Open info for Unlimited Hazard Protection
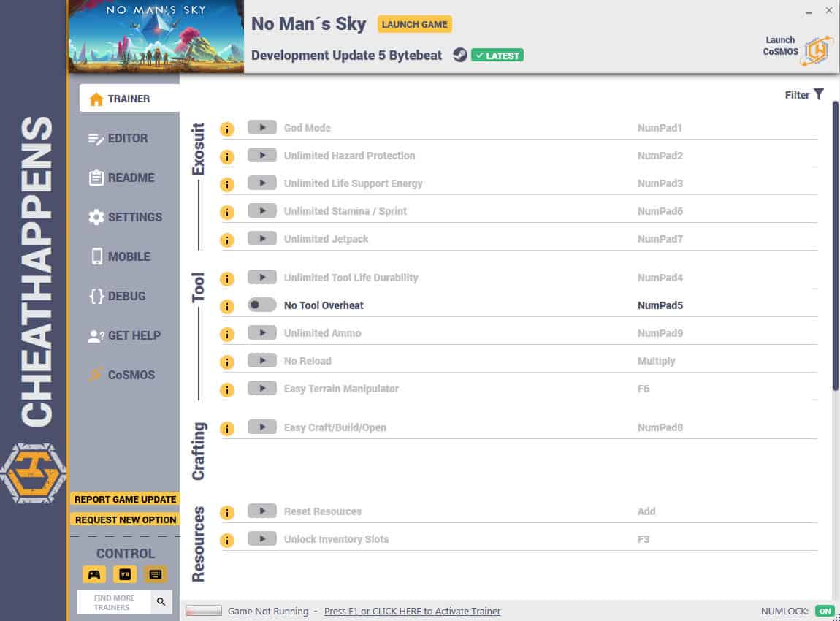The width and height of the screenshot is (840, 621). pyautogui.click(x=227, y=157)
